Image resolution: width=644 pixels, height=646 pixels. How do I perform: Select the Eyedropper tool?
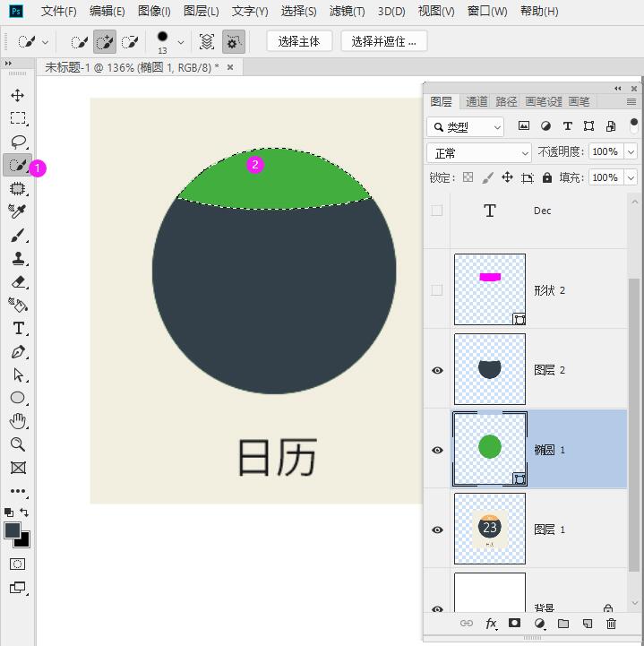tap(17, 211)
